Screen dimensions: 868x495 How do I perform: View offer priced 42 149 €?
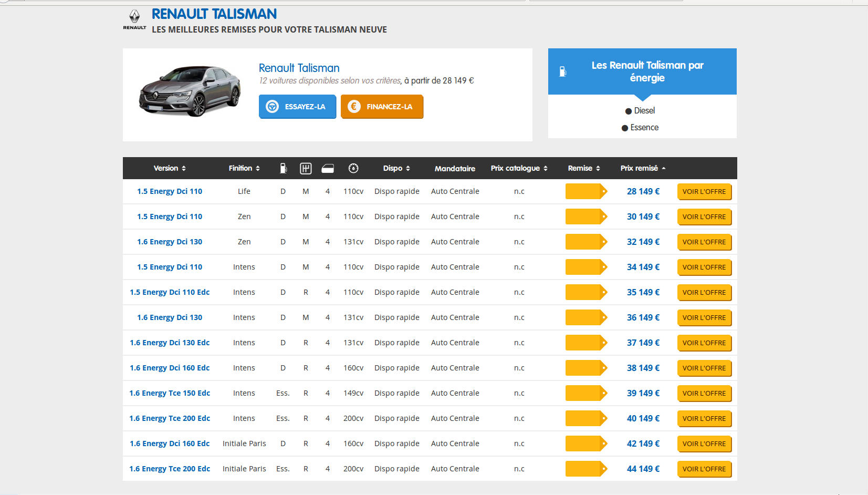[704, 444]
